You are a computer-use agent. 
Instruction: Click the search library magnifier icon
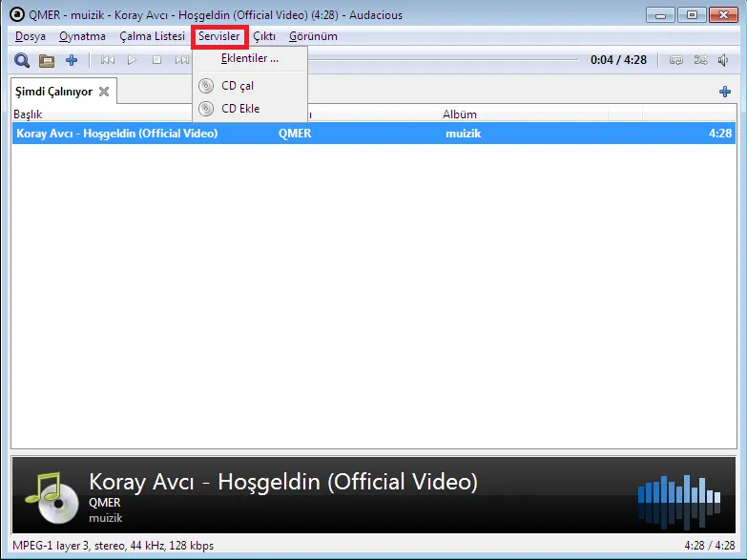coord(22,60)
